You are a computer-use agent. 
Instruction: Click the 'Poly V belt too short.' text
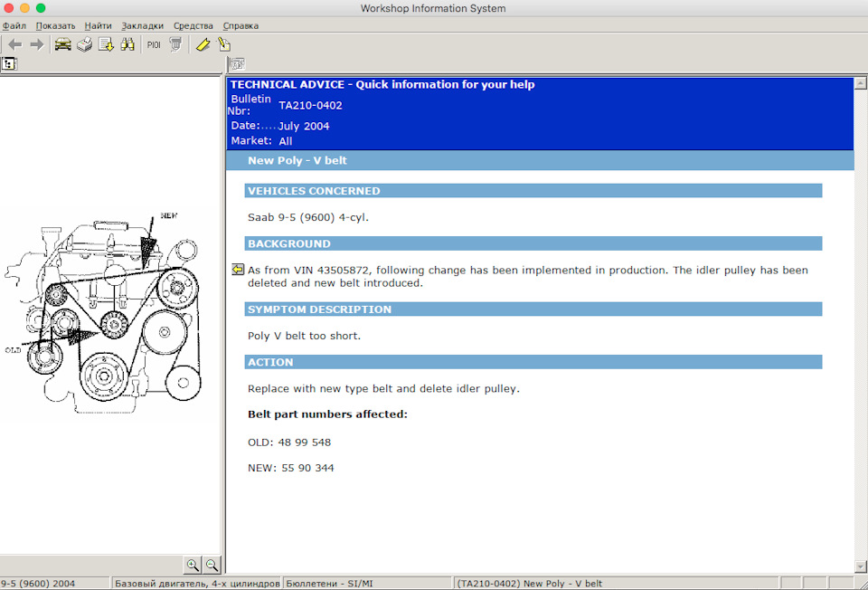click(x=304, y=336)
